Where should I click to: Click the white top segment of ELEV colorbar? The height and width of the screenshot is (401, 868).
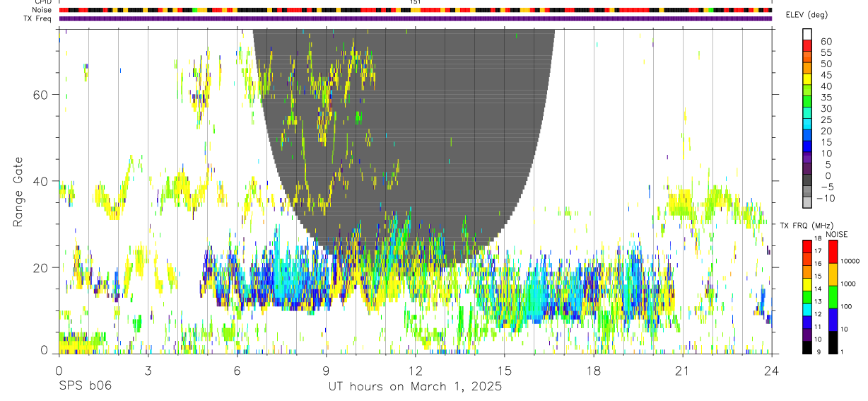click(x=807, y=34)
